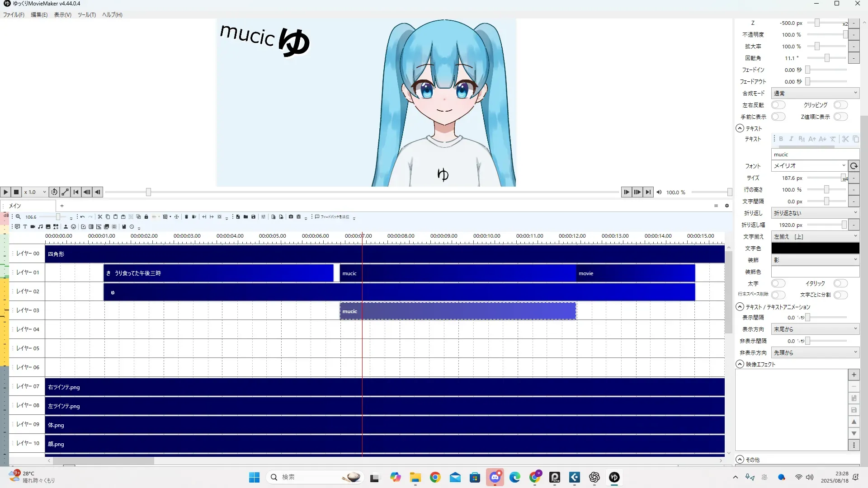Open the 合成モード dropdown
This screenshot has width=868, height=488.
(x=815, y=93)
